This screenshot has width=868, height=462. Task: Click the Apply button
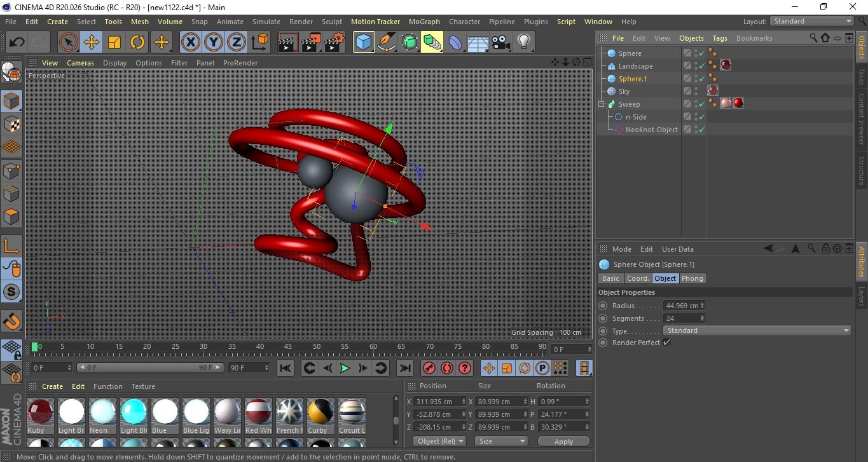coord(563,441)
